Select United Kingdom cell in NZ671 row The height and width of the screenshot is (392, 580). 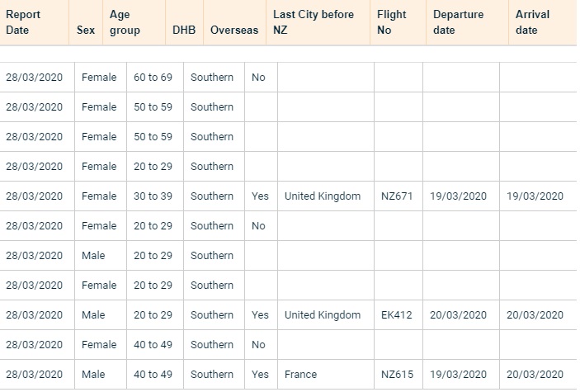(326, 196)
